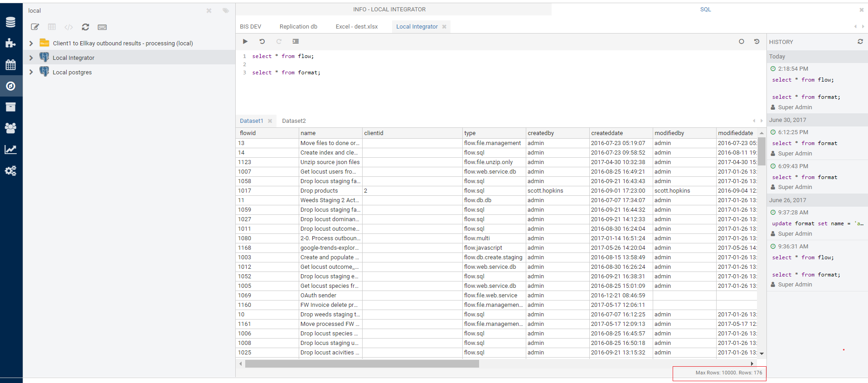This screenshot has height=383, width=868.
Task: Click the local search input field
Action: point(116,10)
